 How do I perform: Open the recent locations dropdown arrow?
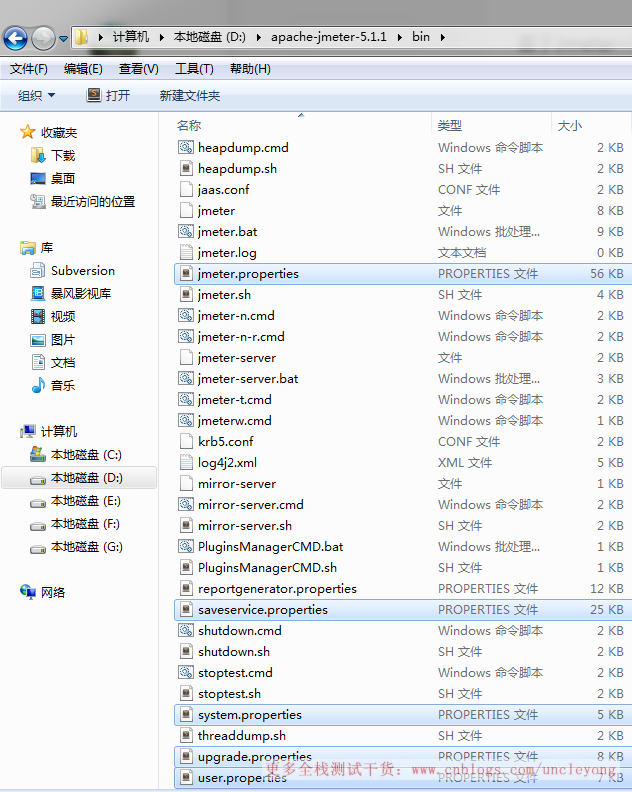[64, 38]
